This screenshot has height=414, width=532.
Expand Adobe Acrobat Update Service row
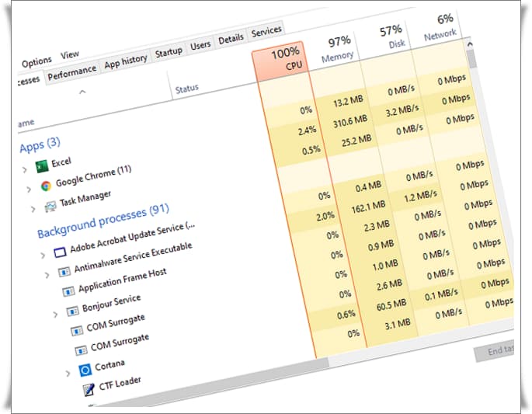43,256
